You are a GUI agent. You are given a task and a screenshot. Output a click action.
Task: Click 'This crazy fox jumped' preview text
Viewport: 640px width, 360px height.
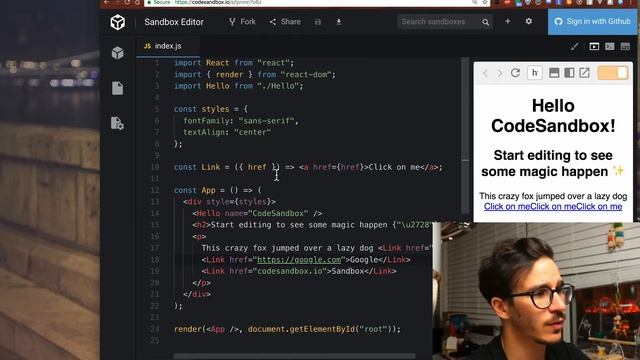(553, 196)
